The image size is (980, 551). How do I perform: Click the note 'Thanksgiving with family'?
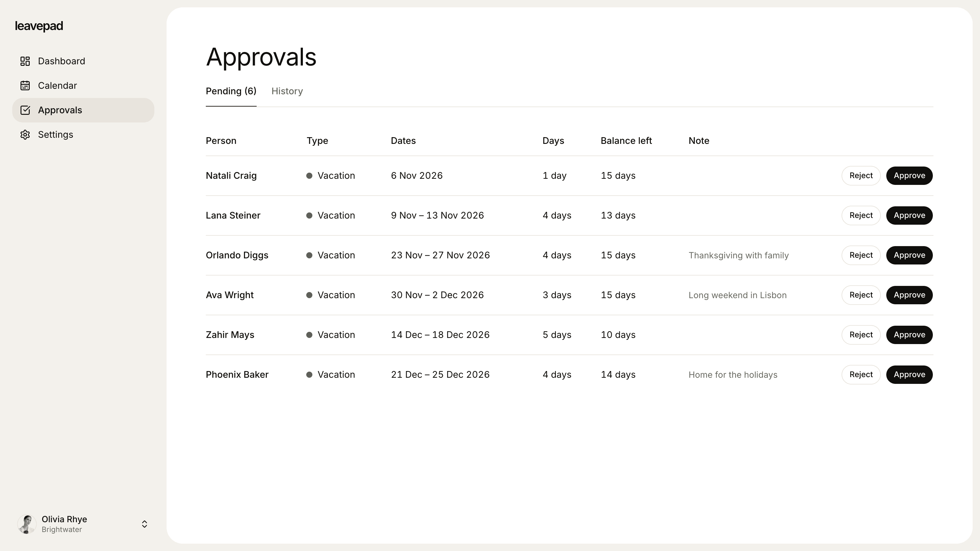tap(738, 256)
